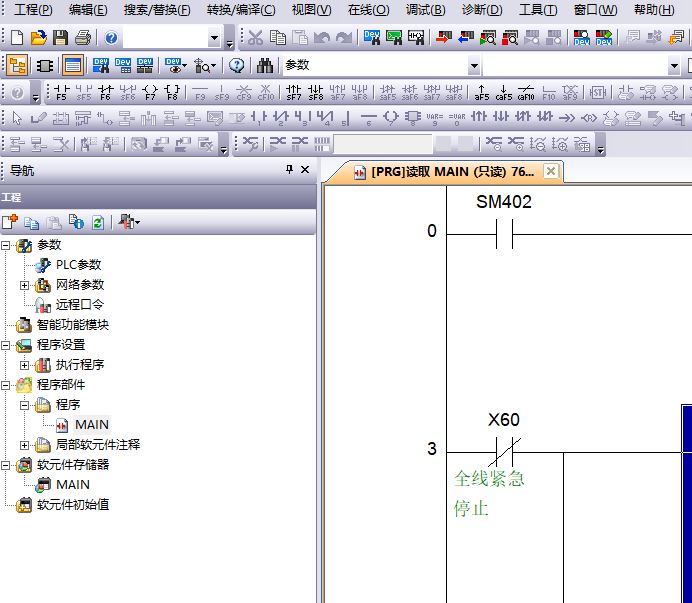Select the X60 normally closed contact

[x=504, y=450]
